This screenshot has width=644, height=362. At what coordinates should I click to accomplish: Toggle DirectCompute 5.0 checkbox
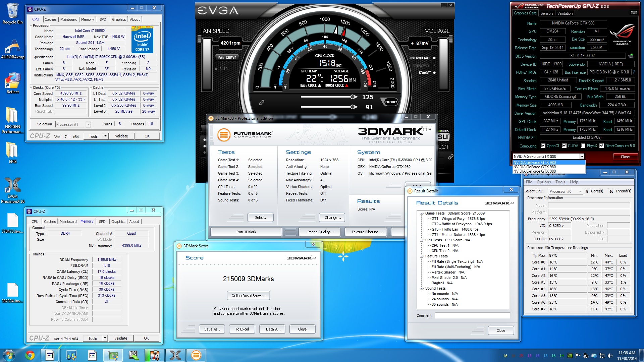(x=602, y=146)
